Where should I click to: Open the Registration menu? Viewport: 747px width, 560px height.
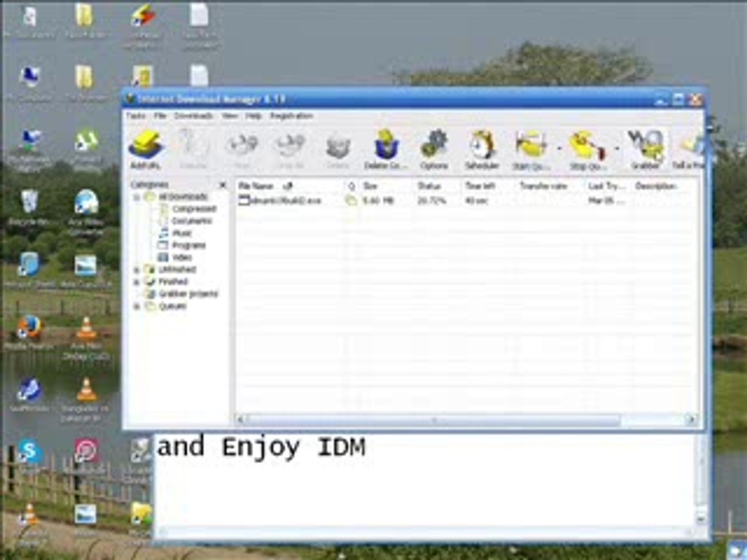coord(291,116)
